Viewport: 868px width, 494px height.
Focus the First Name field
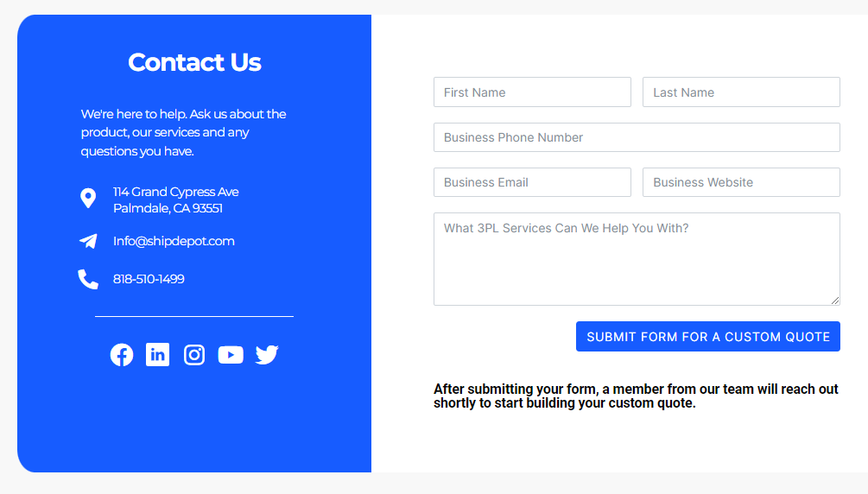pyautogui.click(x=532, y=92)
